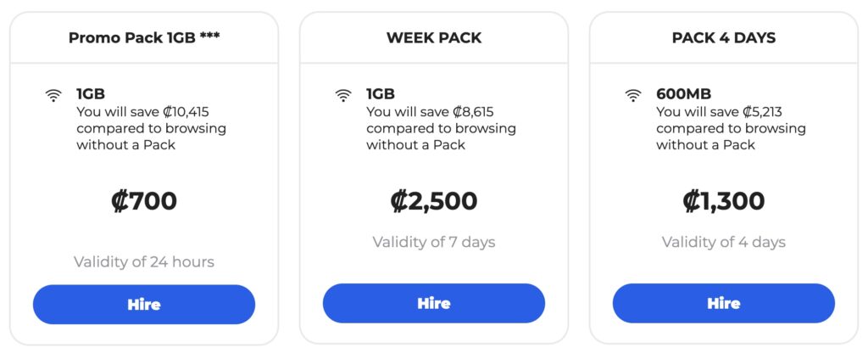Tap Hire for the PACK 4 DAYS
Screen dimensions: 868x359
[723, 304]
